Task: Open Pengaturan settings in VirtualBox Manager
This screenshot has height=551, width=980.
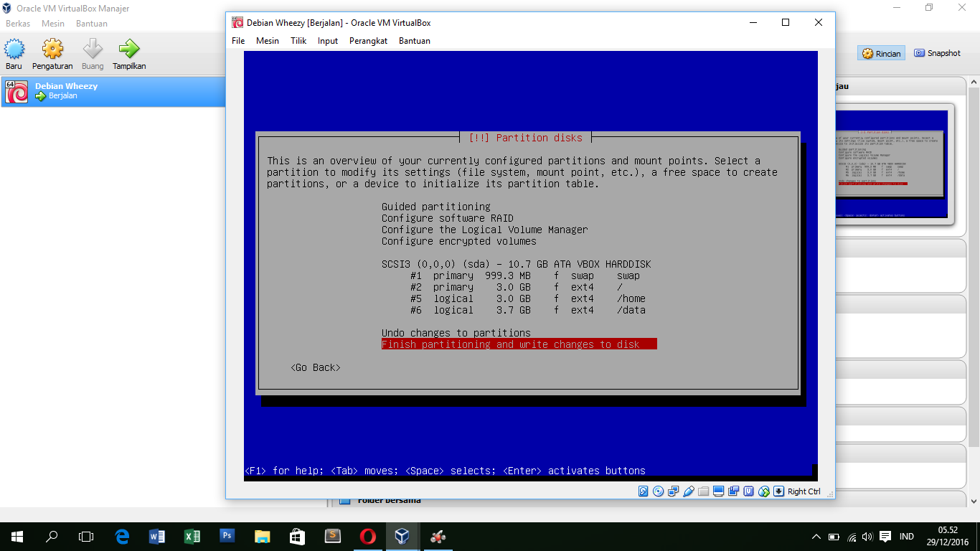Action: click(52, 50)
